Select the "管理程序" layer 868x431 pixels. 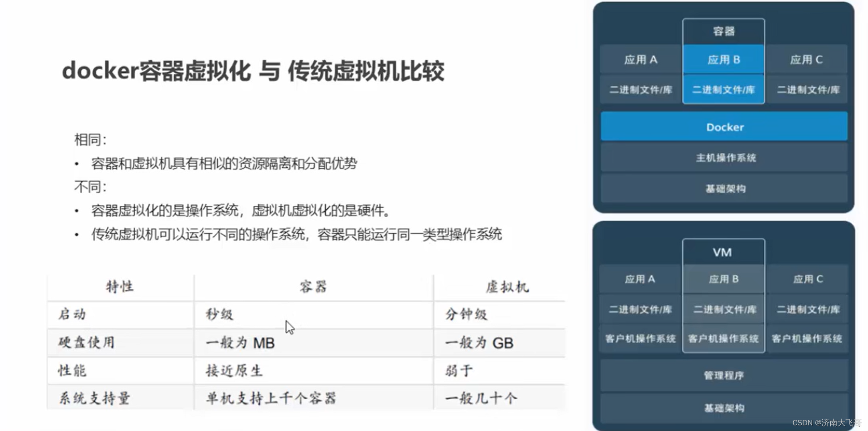pos(724,375)
